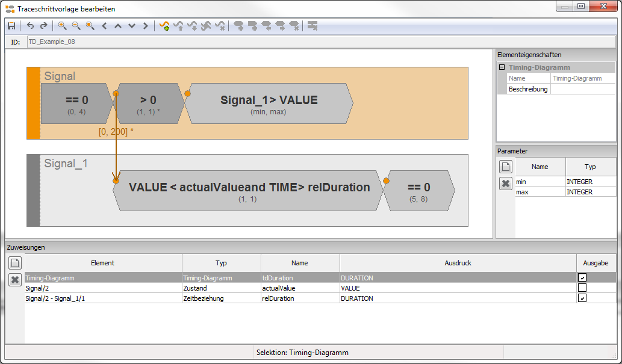This screenshot has width=622, height=364.
Task: Click the Ausdruck column header
Action: [x=458, y=263]
